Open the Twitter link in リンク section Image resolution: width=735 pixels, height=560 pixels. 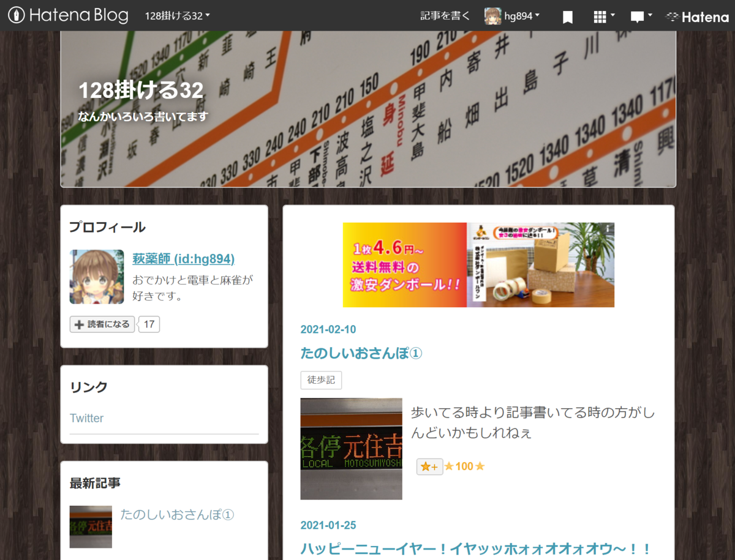click(x=86, y=418)
